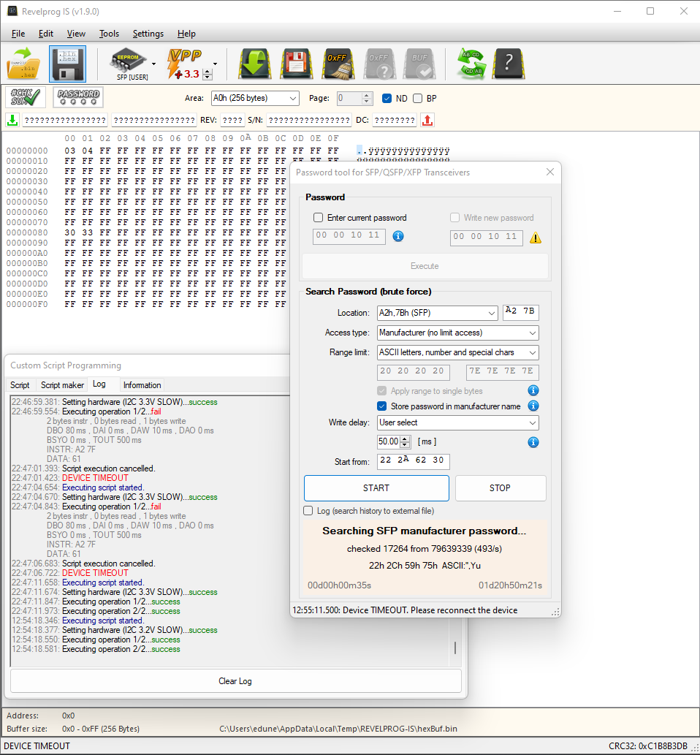Screen dimensions: 700x755
Task: Click the log panel scrollbar thumb
Action: pos(455,648)
